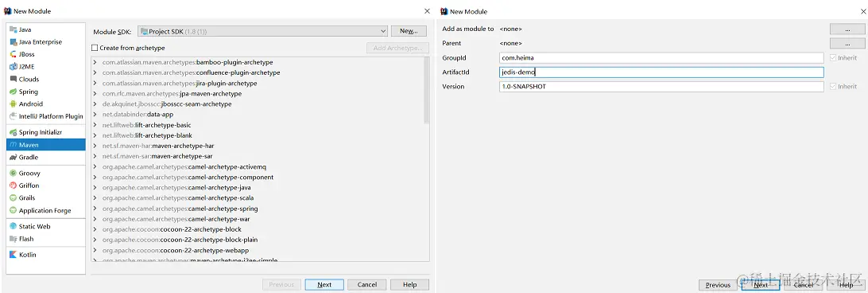868x293 pixels.
Task: Click the Add Archetype... button
Action: tap(398, 49)
